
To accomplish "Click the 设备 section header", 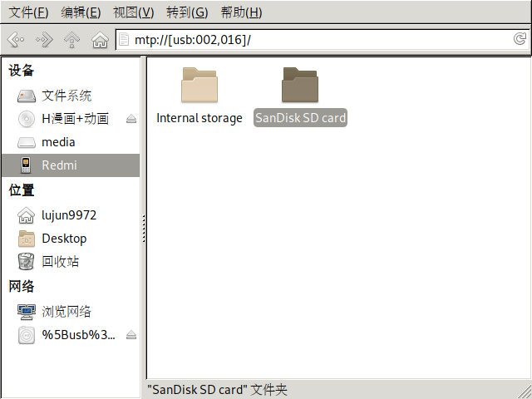I will [x=22, y=71].
